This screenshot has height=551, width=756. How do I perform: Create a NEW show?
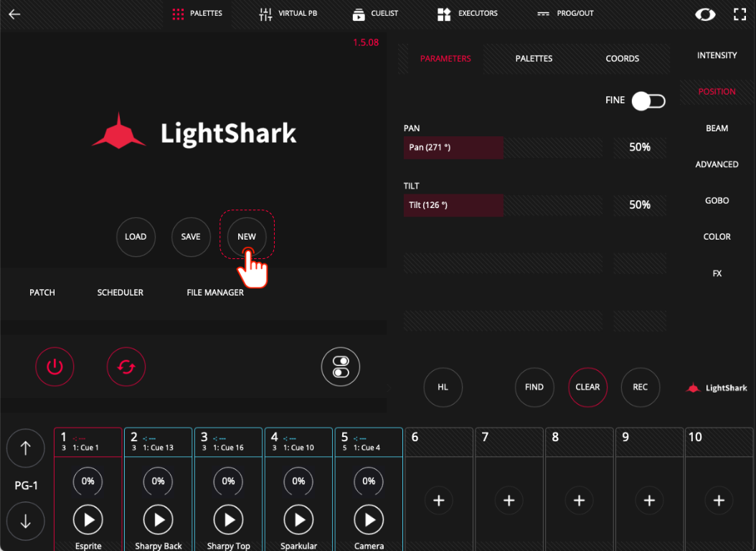tap(246, 237)
